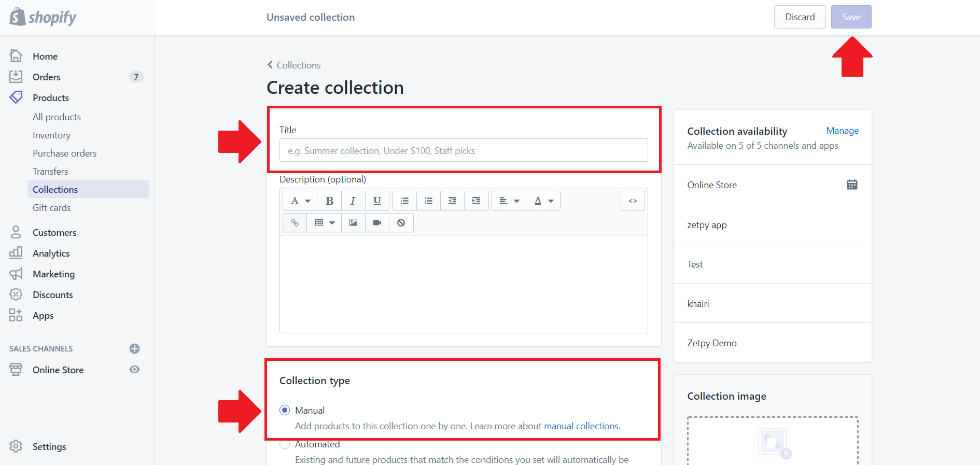The height and width of the screenshot is (465, 980).
Task: Open the 'manual collections' help link
Action: click(581, 426)
